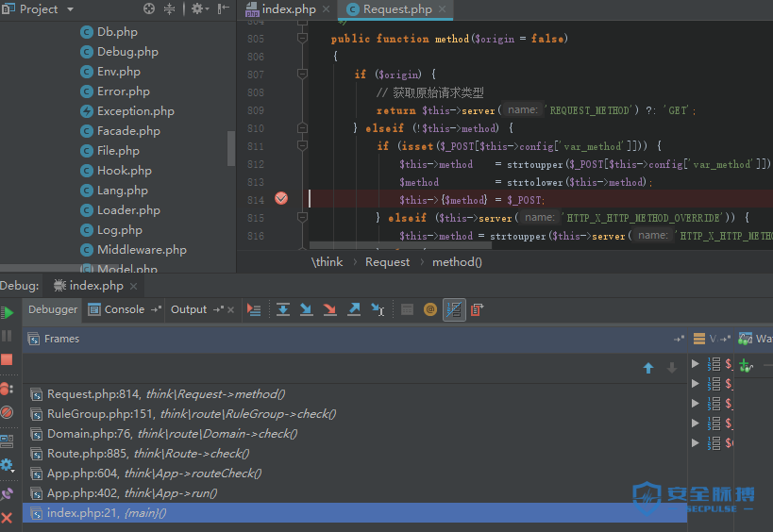Switch to the index.php editor tab

tap(289, 9)
